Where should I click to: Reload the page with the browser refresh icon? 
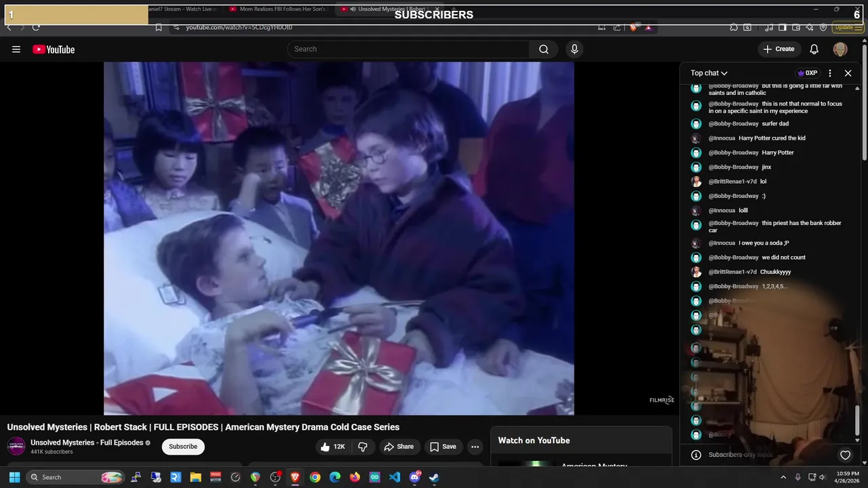(x=36, y=27)
